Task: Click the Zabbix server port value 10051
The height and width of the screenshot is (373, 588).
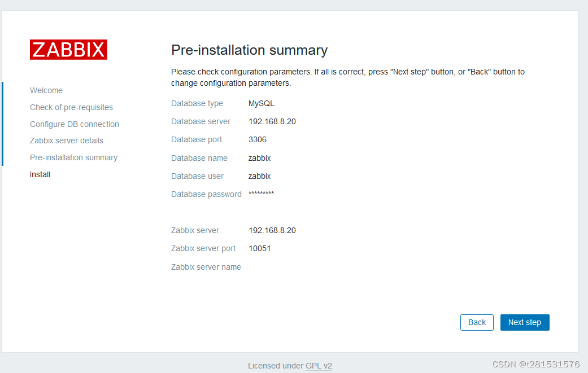Action: [259, 249]
